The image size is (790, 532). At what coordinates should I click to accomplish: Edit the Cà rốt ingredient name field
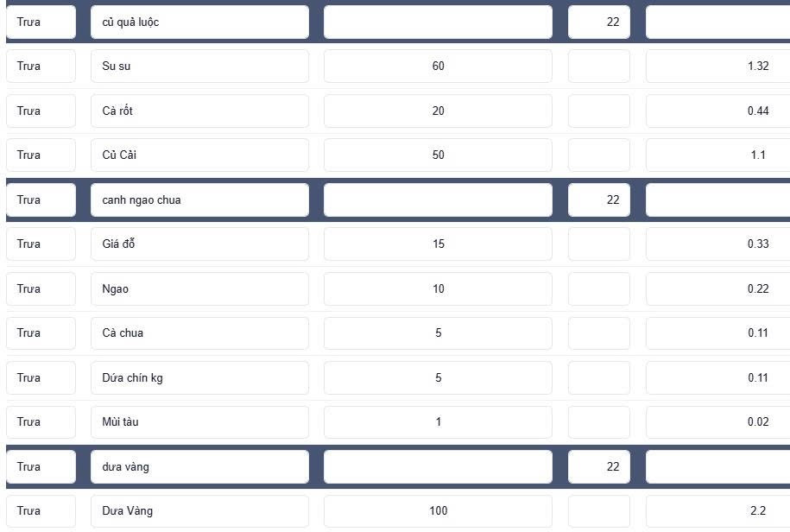click(x=199, y=111)
